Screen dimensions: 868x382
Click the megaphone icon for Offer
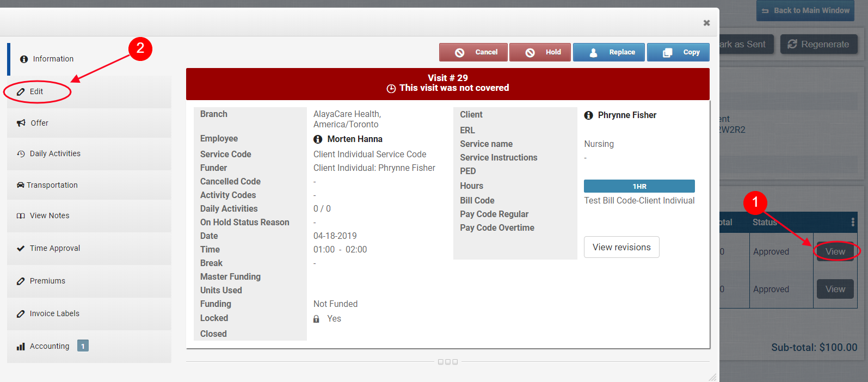21,123
